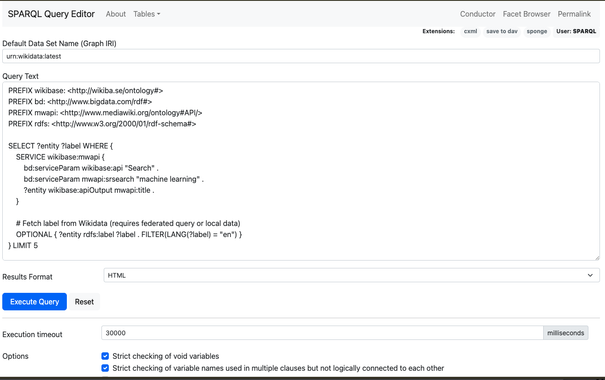Toggle strict checking of unconnected variable names
The image size is (605, 380).
[x=105, y=368]
